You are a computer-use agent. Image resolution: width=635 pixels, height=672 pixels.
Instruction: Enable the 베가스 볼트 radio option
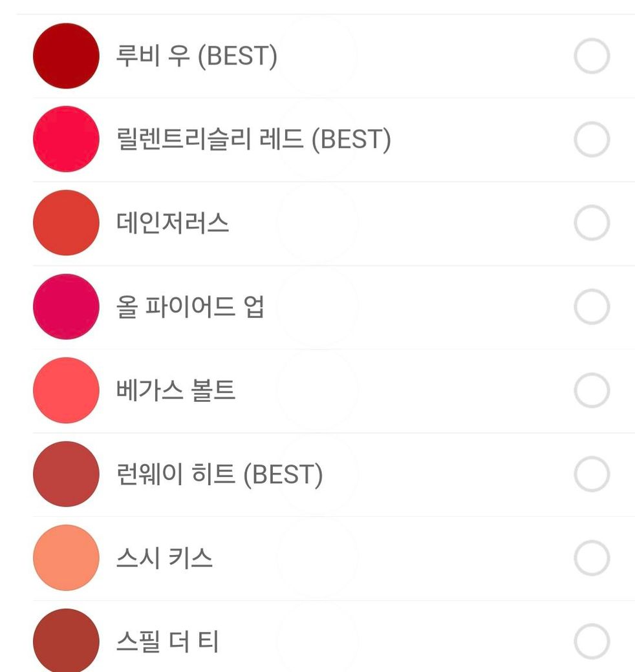coord(592,390)
